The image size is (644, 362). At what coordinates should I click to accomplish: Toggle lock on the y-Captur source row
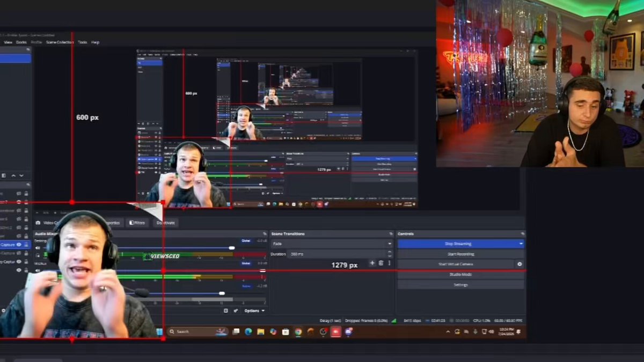pyautogui.click(x=26, y=261)
